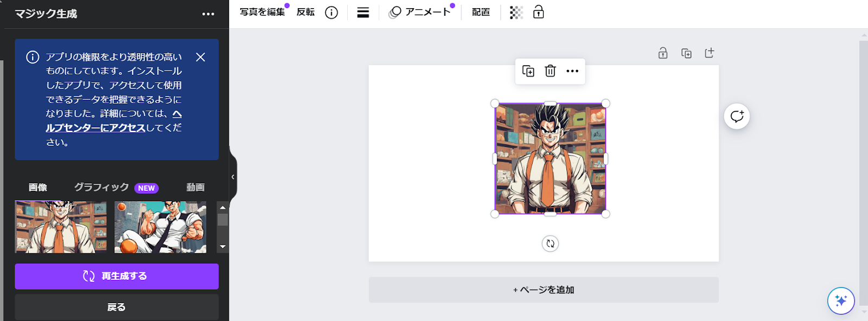Open the アニメート animation panel
The width and height of the screenshot is (868, 321).
pyautogui.click(x=420, y=12)
